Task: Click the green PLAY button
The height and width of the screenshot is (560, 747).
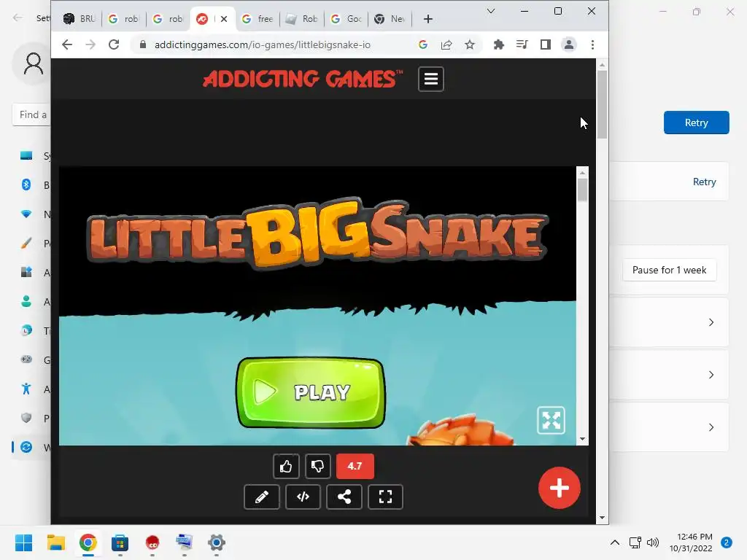Action: tap(311, 392)
